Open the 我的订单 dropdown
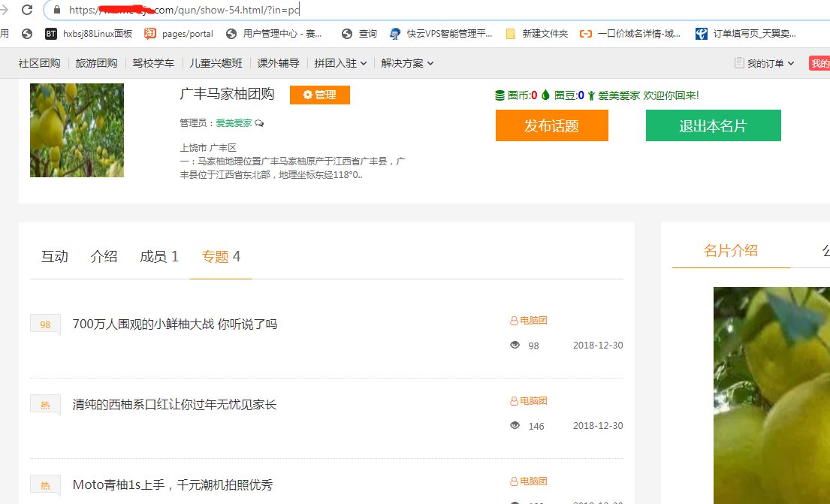Viewport: 830px width, 504px height. point(765,63)
